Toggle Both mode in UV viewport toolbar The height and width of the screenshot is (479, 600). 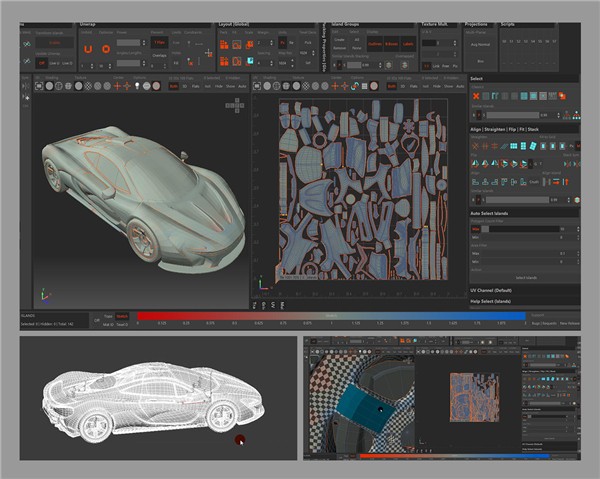pos(392,86)
